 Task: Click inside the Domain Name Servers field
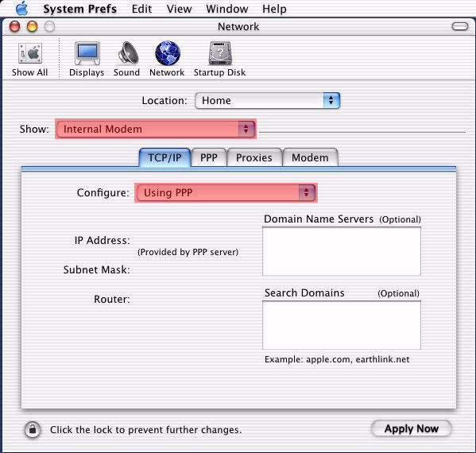(x=342, y=251)
